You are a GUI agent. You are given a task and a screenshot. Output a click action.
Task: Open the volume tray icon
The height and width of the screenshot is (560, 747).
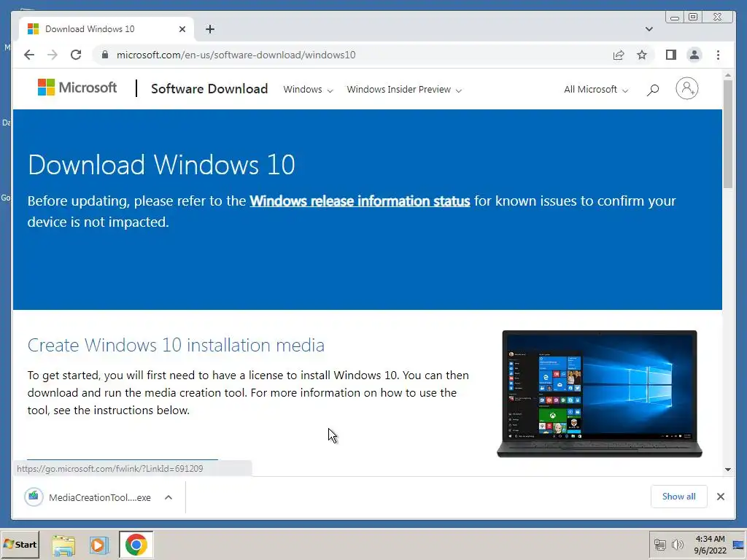click(x=677, y=544)
